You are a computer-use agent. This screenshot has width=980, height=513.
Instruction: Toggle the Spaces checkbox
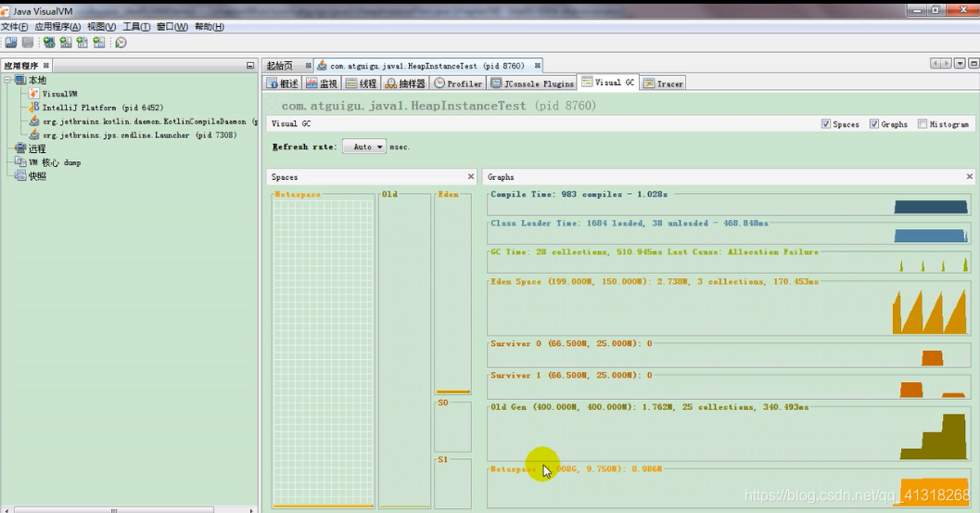tap(825, 124)
